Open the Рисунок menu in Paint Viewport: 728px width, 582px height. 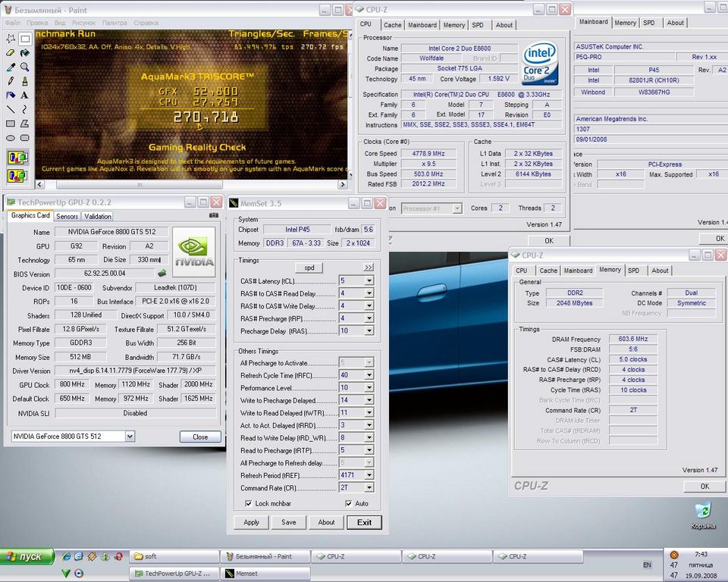(x=83, y=23)
